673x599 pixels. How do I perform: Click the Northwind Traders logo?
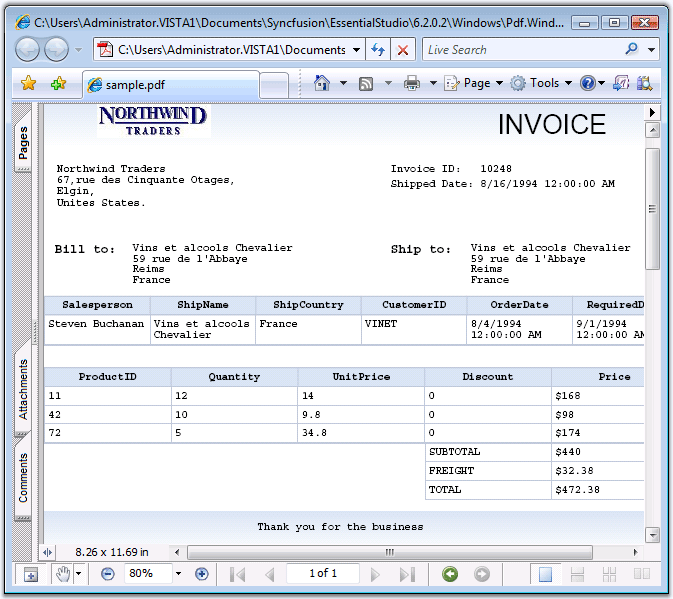pyautogui.click(x=153, y=121)
